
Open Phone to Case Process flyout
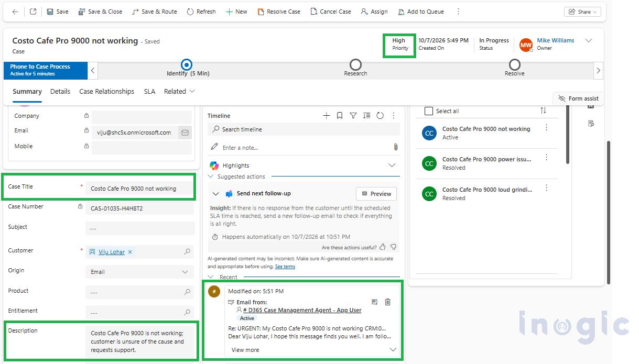(x=46, y=70)
